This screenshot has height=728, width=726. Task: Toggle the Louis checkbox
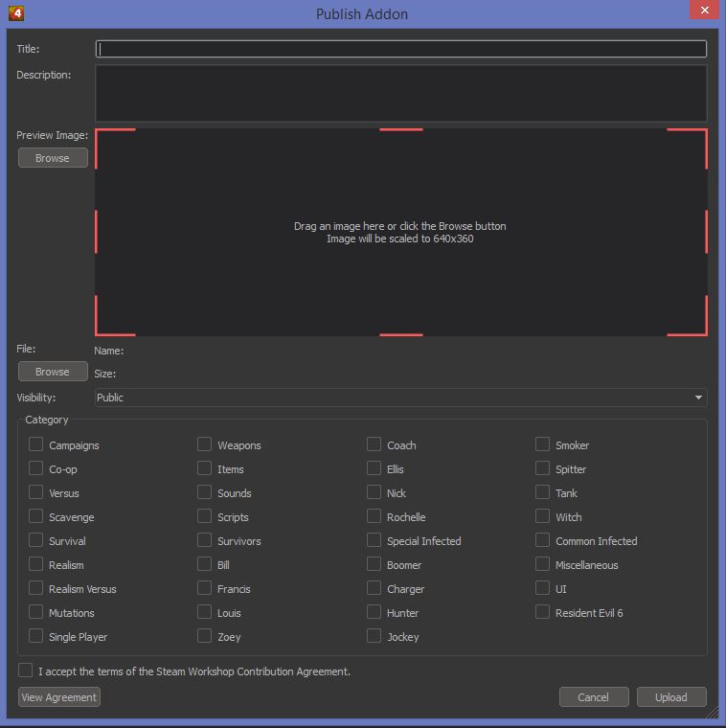pyautogui.click(x=204, y=612)
